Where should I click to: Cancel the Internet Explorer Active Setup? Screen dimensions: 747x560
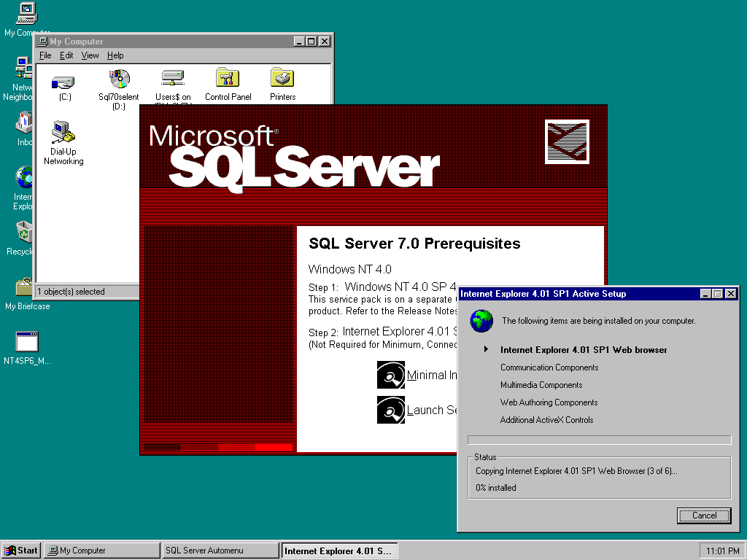coord(704,516)
